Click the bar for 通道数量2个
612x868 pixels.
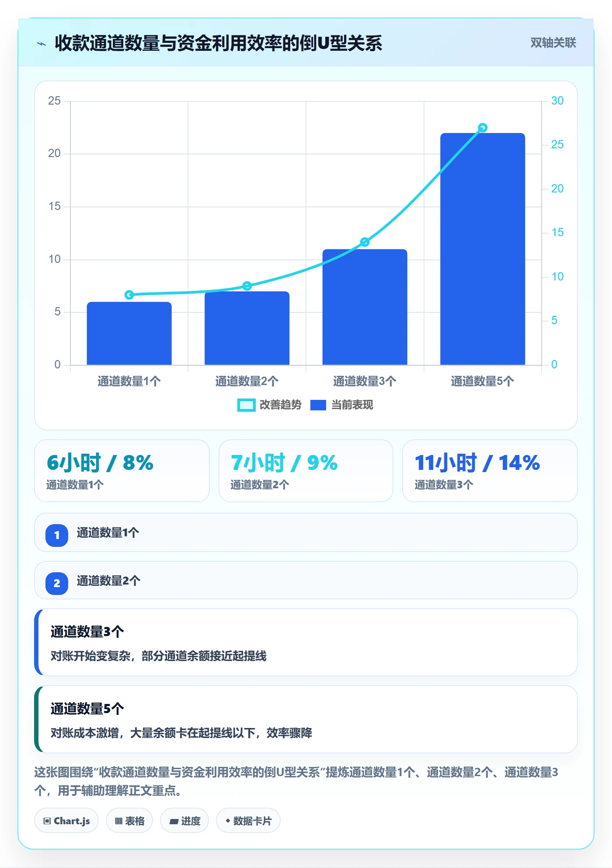(247, 328)
